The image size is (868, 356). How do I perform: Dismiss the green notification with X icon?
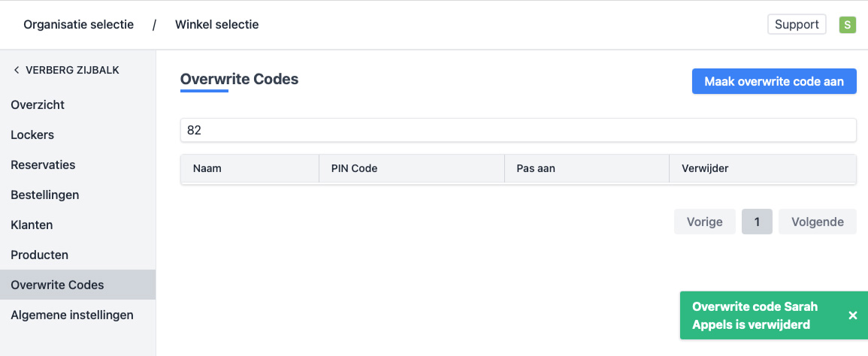click(853, 315)
